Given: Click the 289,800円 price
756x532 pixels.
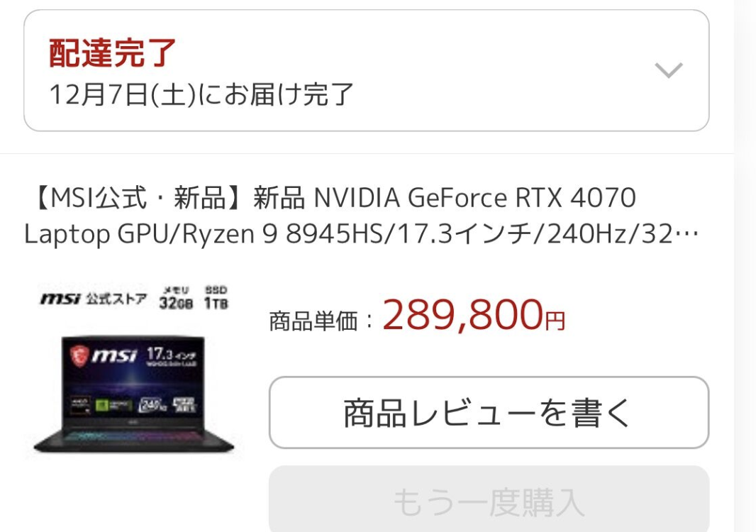Looking at the screenshot, I should click(474, 315).
